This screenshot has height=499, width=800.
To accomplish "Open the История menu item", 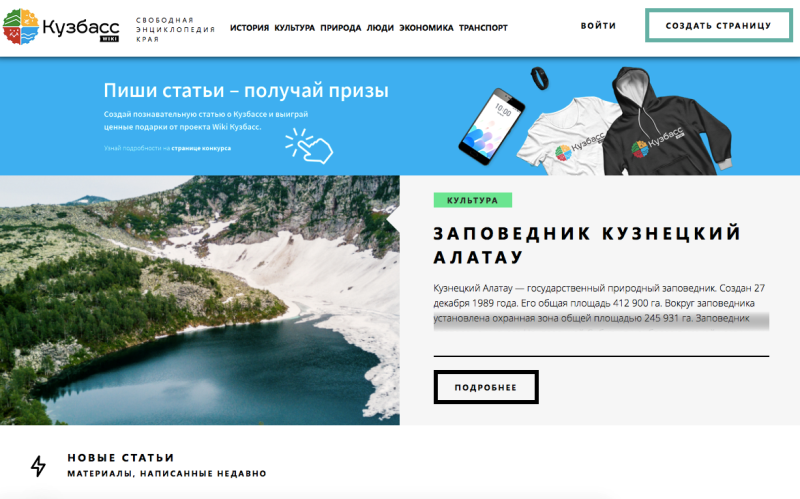I will (x=249, y=28).
